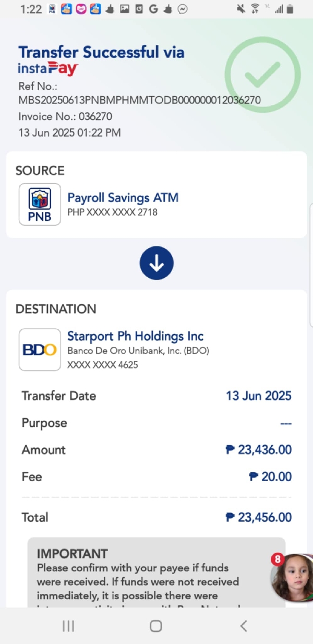This screenshot has width=313, height=644.
Task: Tap the Google G notification icon
Action: 153,9
